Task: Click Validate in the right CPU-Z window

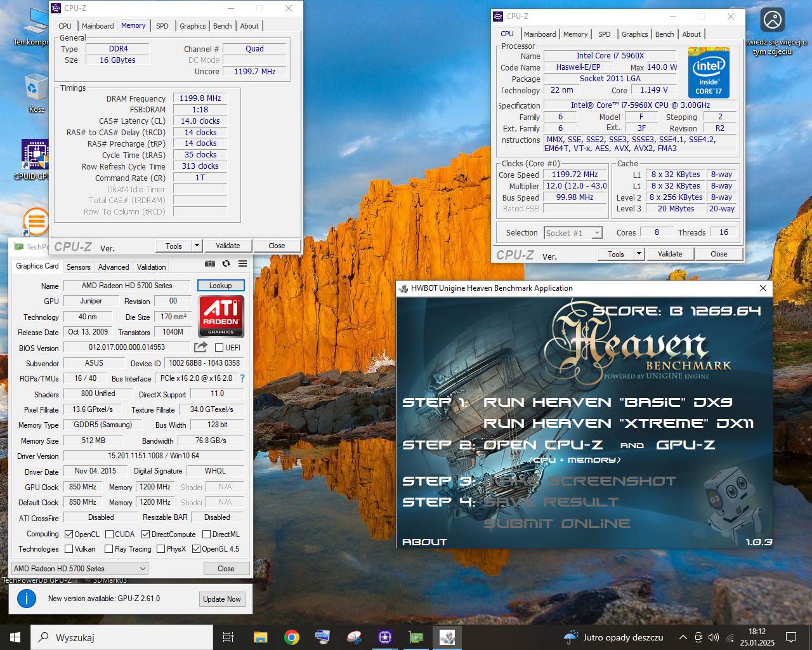Action: click(x=670, y=254)
